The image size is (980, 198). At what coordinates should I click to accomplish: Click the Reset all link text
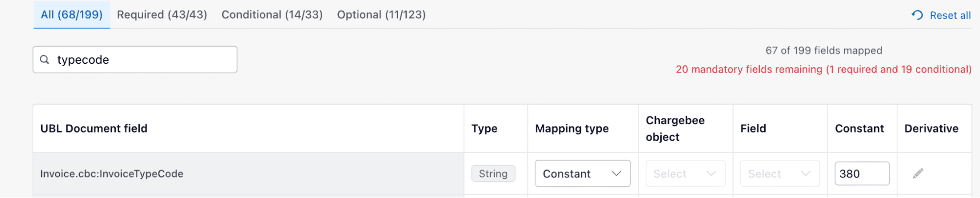click(x=950, y=15)
